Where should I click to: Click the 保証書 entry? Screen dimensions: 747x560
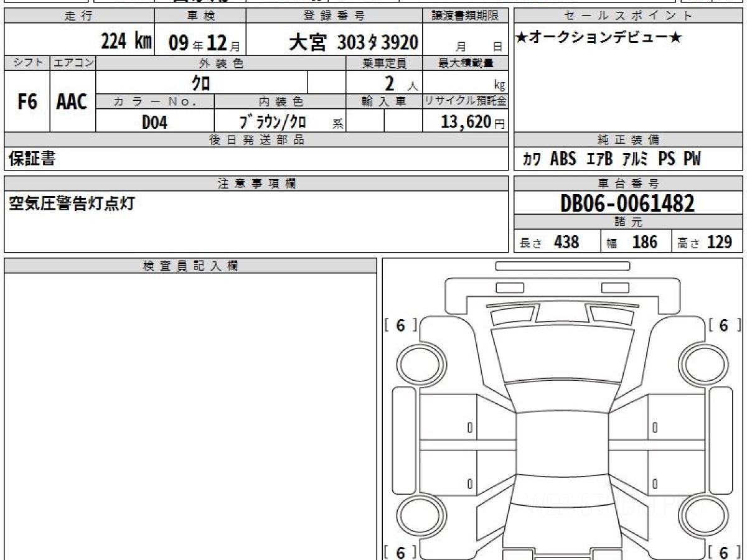[32, 159]
